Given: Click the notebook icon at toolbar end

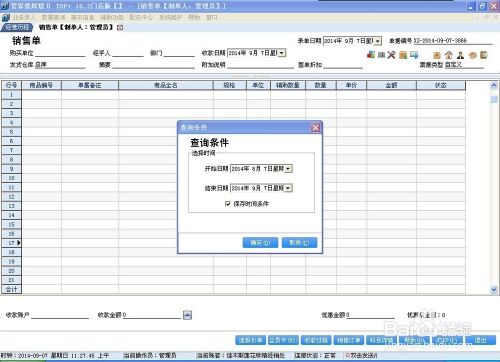Looking at the screenshot, I should coord(484,55).
